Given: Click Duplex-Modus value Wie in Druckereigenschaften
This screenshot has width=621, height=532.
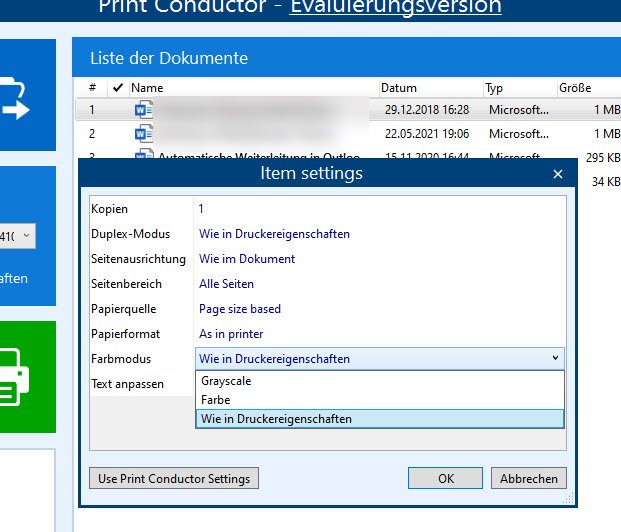Looking at the screenshot, I should pos(274,234).
